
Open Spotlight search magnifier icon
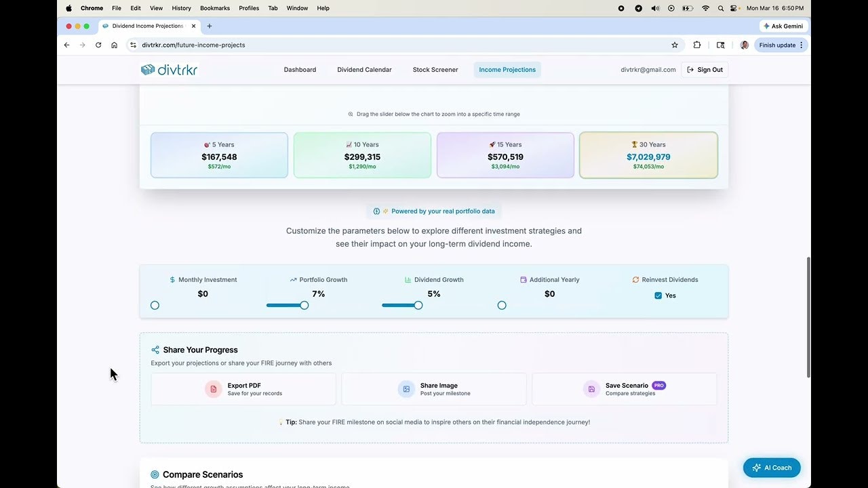click(x=722, y=8)
